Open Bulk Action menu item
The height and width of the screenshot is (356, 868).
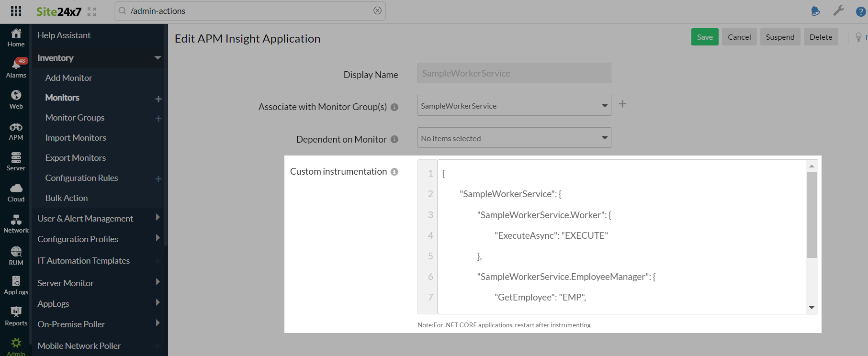pyautogui.click(x=67, y=198)
